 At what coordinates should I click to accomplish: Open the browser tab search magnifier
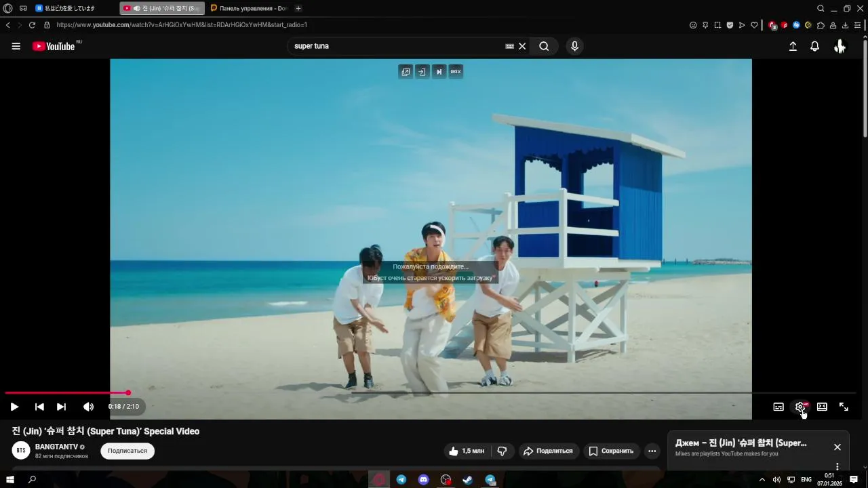pos(821,8)
